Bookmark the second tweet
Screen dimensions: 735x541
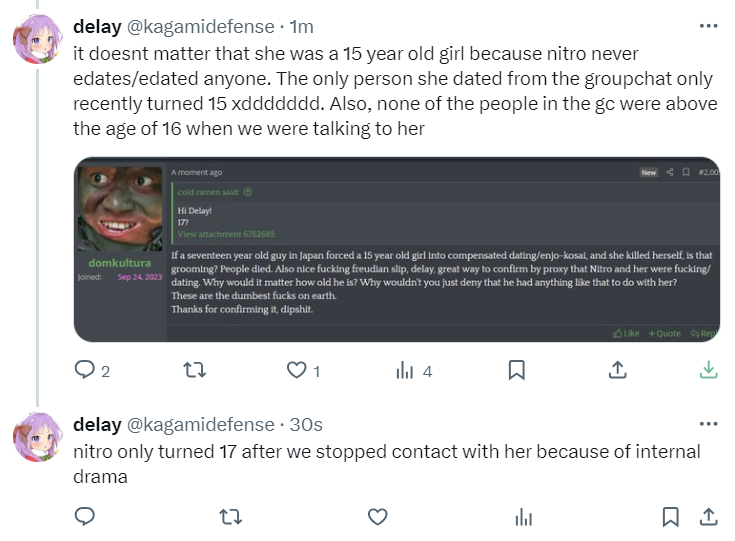670,517
